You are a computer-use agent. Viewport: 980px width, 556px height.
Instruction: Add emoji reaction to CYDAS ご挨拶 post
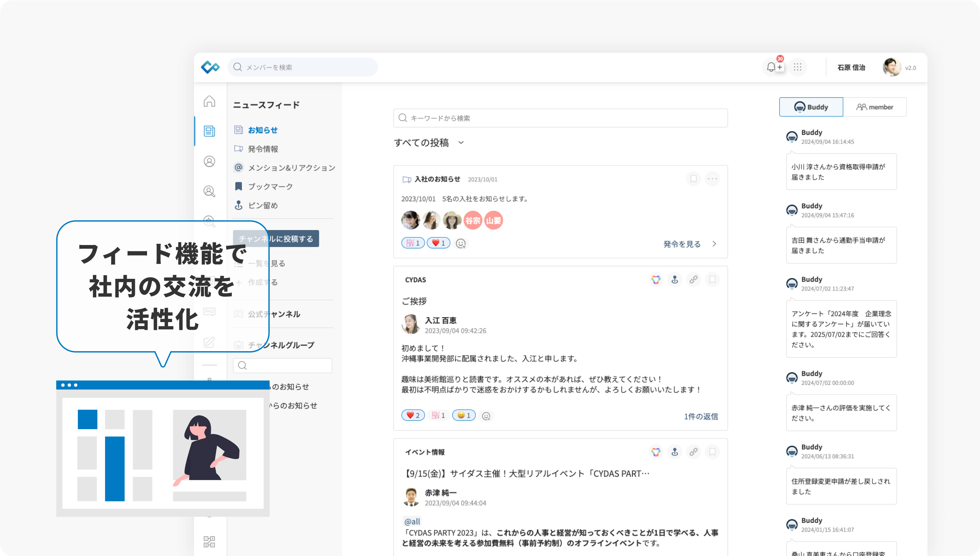(486, 416)
